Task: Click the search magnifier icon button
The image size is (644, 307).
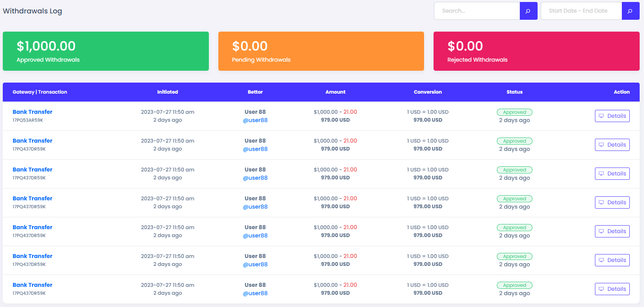Action: [528, 11]
